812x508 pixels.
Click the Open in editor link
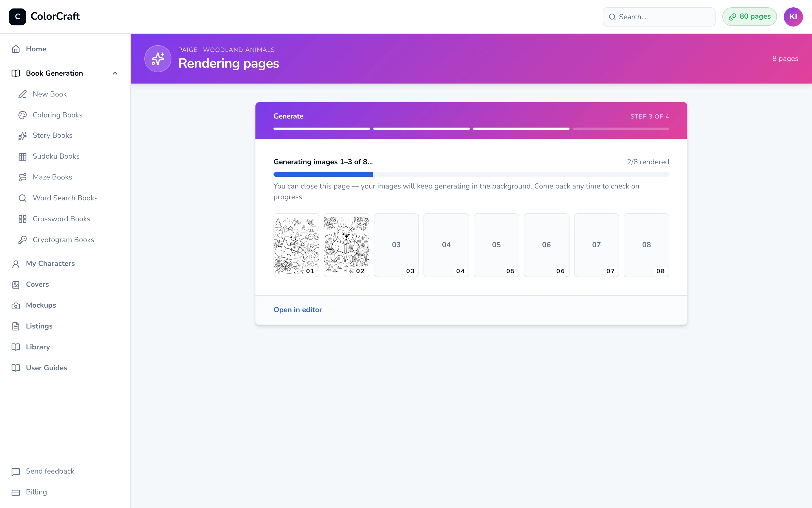tap(298, 310)
